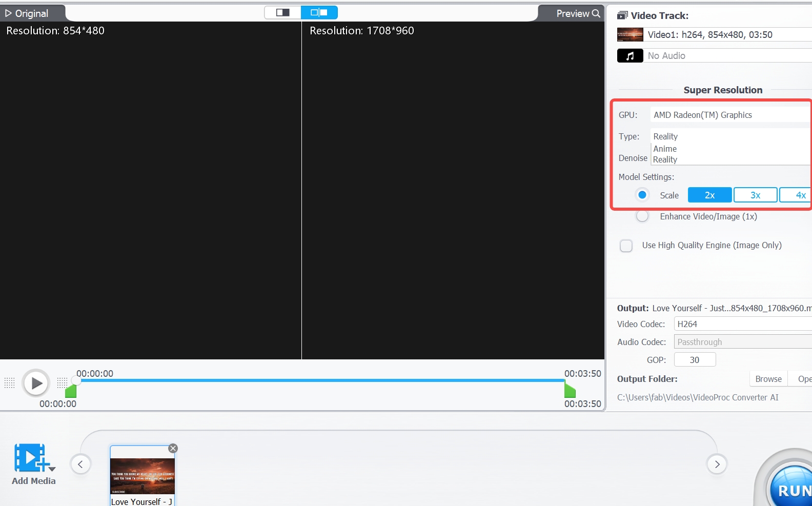Click the output file name text

(x=732, y=308)
